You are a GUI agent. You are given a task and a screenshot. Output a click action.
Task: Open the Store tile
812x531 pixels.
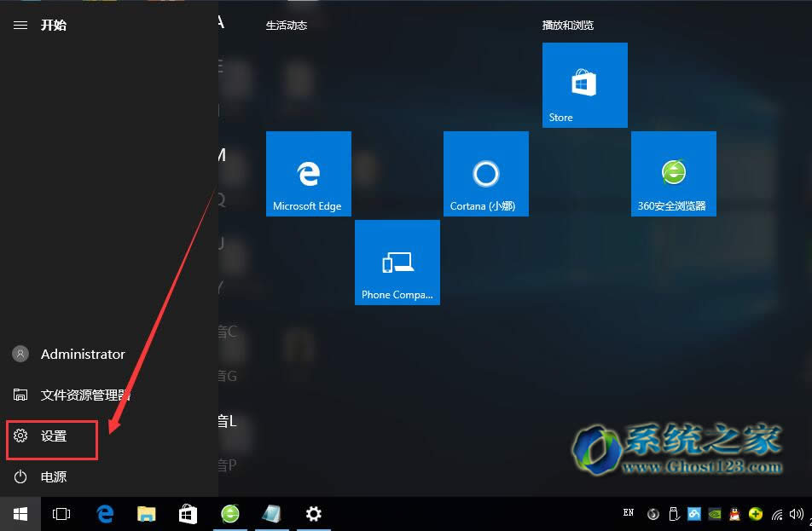584,84
